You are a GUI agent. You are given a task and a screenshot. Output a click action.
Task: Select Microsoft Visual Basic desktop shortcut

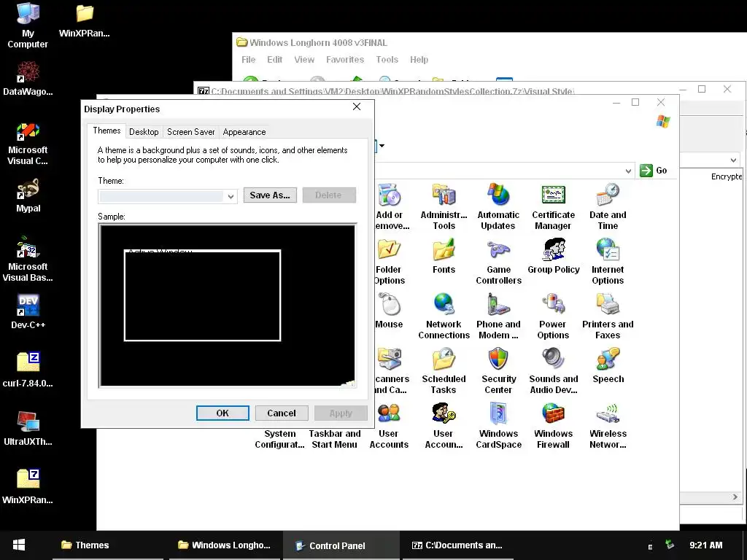click(28, 260)
